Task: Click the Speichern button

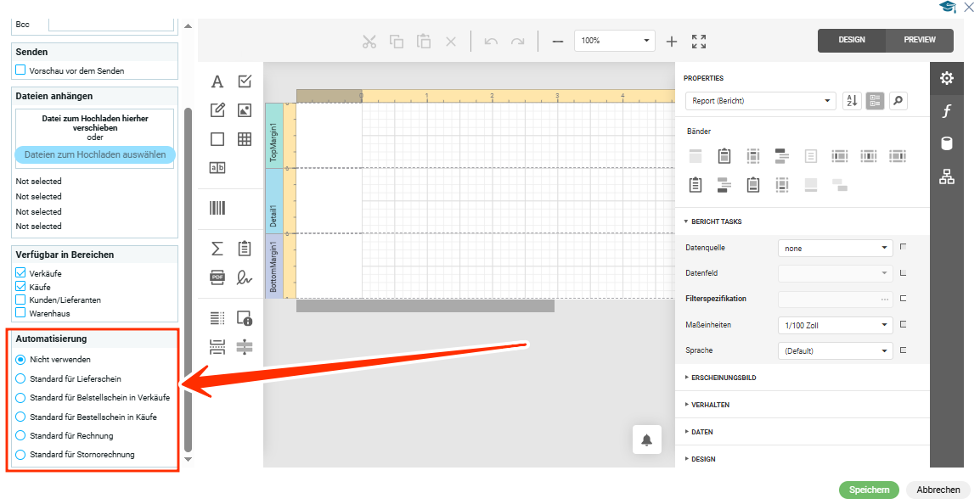Action: click(x=868, y=490)
